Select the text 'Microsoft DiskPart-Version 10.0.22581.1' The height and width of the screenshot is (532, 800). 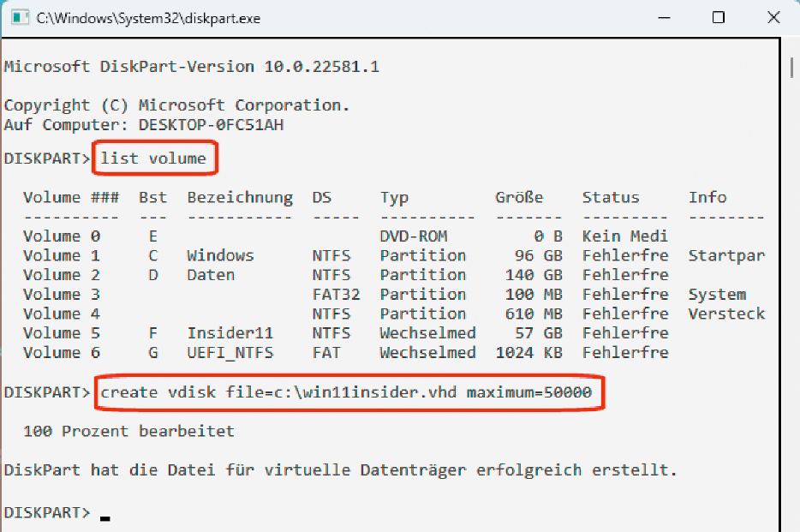pos(191,66)
